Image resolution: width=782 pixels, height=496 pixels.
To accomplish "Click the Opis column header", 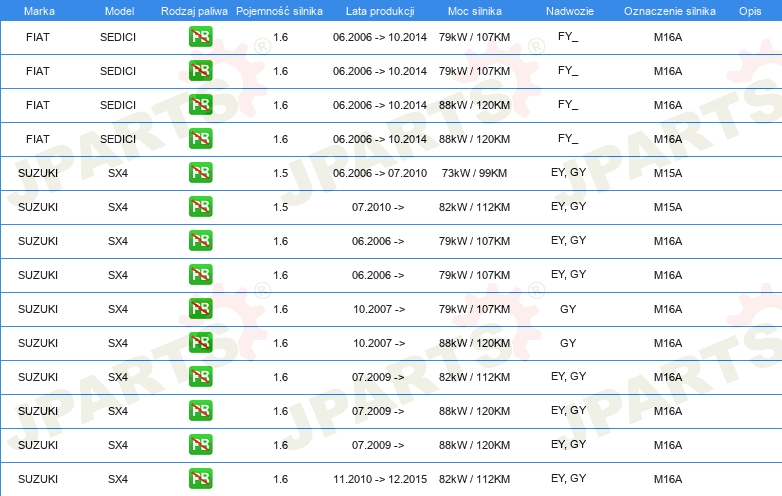I will pos(750,11).
